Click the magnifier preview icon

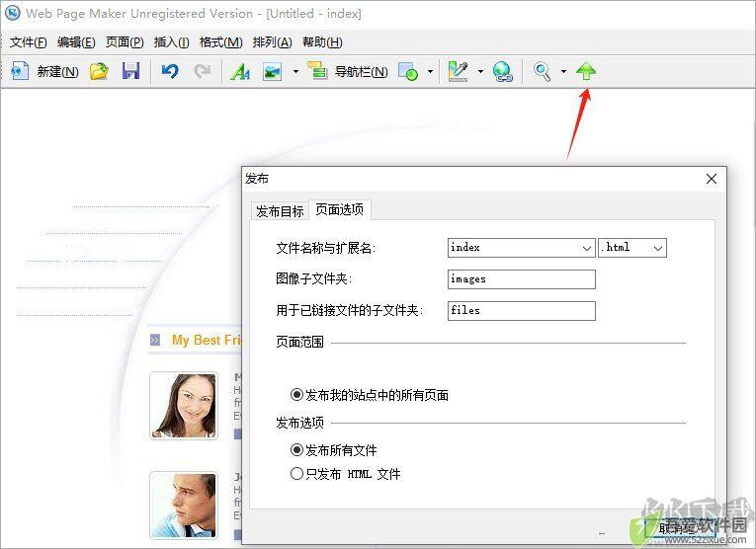543,71
